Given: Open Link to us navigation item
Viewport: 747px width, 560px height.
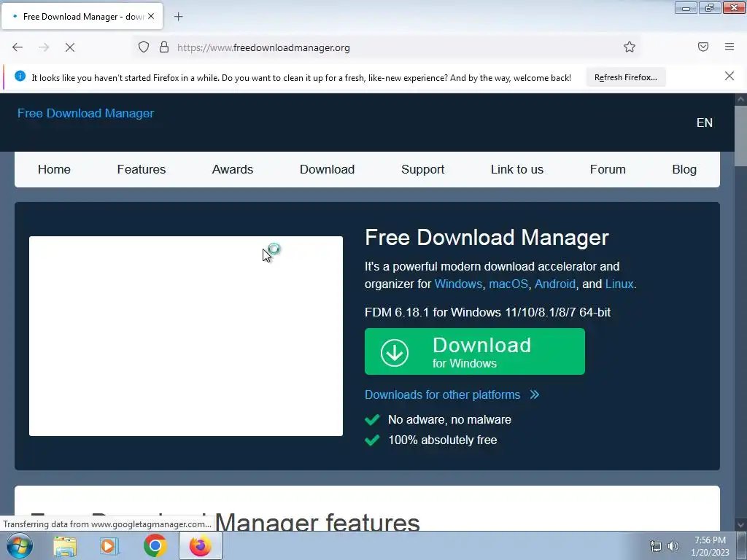Looking at the screenshot, I should tap(517, 169).
